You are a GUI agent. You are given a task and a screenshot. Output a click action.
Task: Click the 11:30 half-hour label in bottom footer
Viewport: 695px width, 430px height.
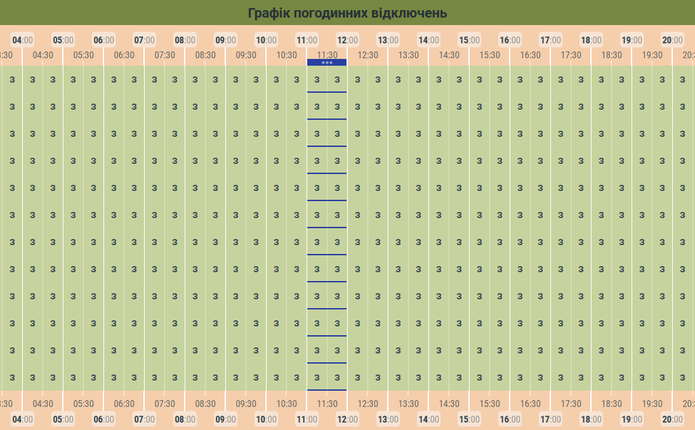click(x=327, y=405)
